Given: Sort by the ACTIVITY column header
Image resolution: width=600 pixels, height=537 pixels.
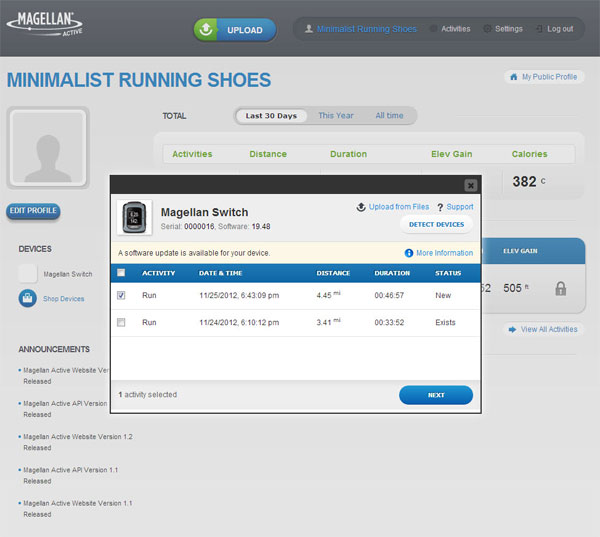Looking at the screenshot, I should click(x=158, y=273).
